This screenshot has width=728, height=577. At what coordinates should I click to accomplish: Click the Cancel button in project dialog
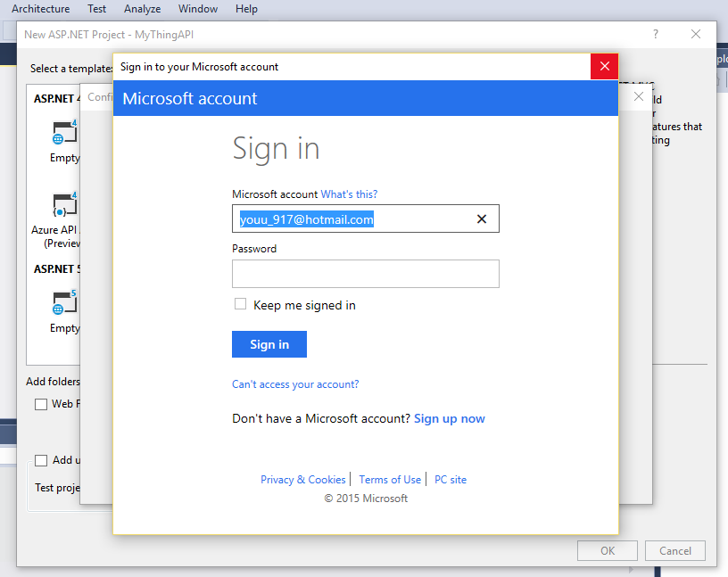(675, 550)
